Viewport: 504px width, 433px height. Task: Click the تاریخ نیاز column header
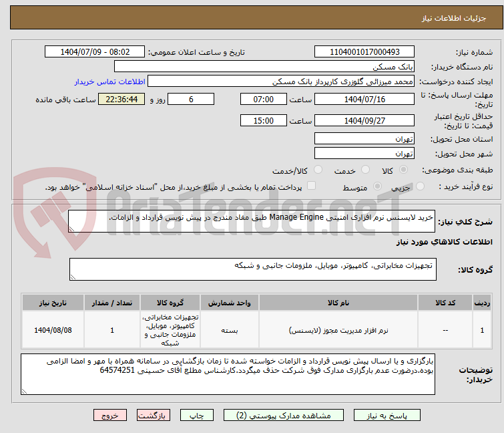tap(53, 303)
